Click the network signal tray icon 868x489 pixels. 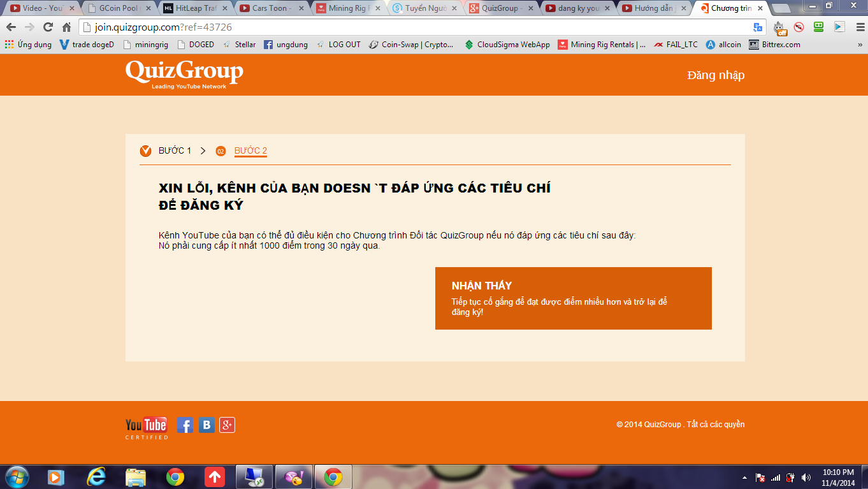(x=776, y=478)
